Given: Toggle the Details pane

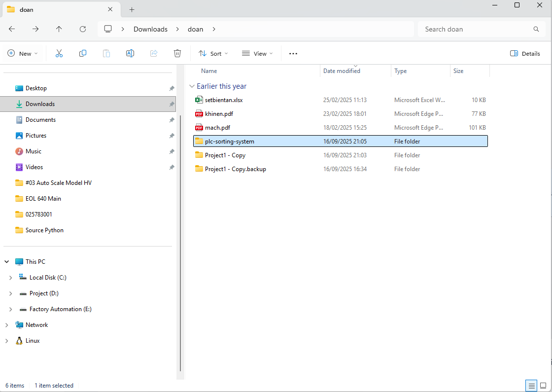Looking at the screenshot, I should pyautogui.click(x=525, y=53).
